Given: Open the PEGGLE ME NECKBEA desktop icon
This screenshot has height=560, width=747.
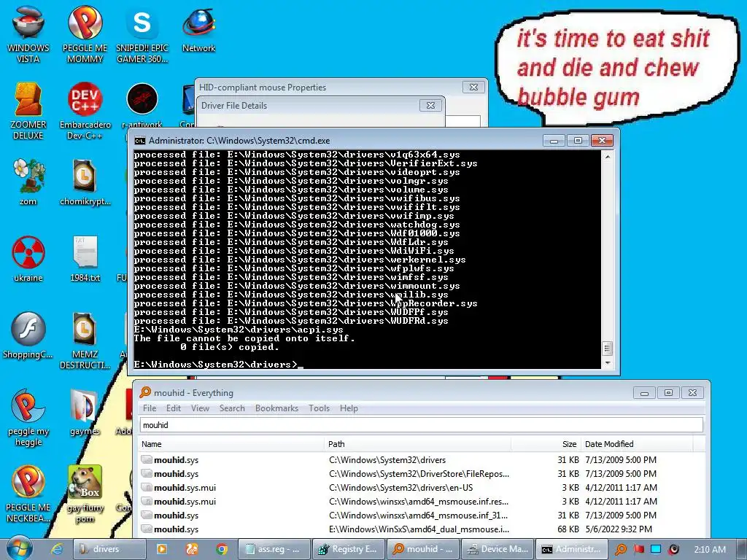Looking at the screenshot, I should click(x=28, y=494).
